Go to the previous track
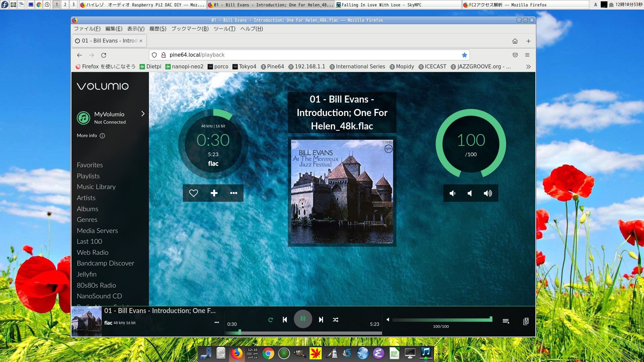This screenshot has width=644, height=362. (x=285, y=320)
